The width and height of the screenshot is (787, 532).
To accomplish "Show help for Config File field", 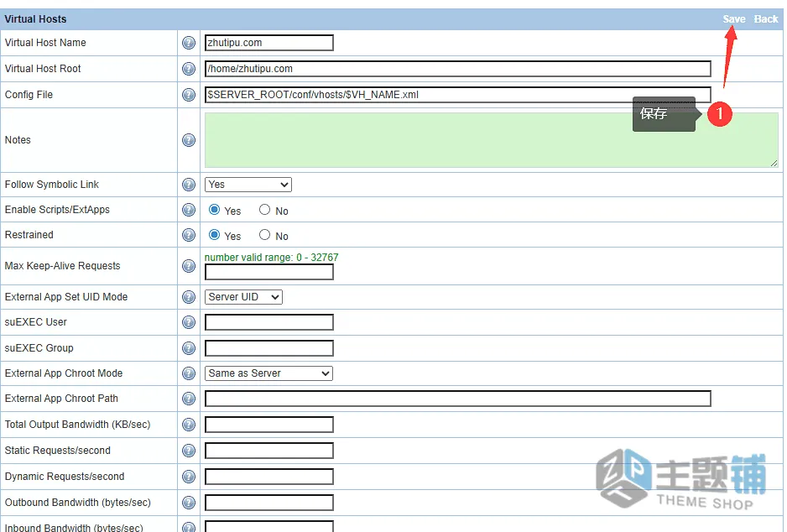I will 189,95.
